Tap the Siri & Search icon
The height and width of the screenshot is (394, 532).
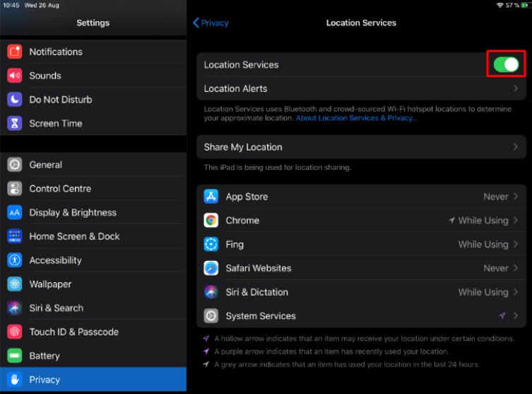15,308
